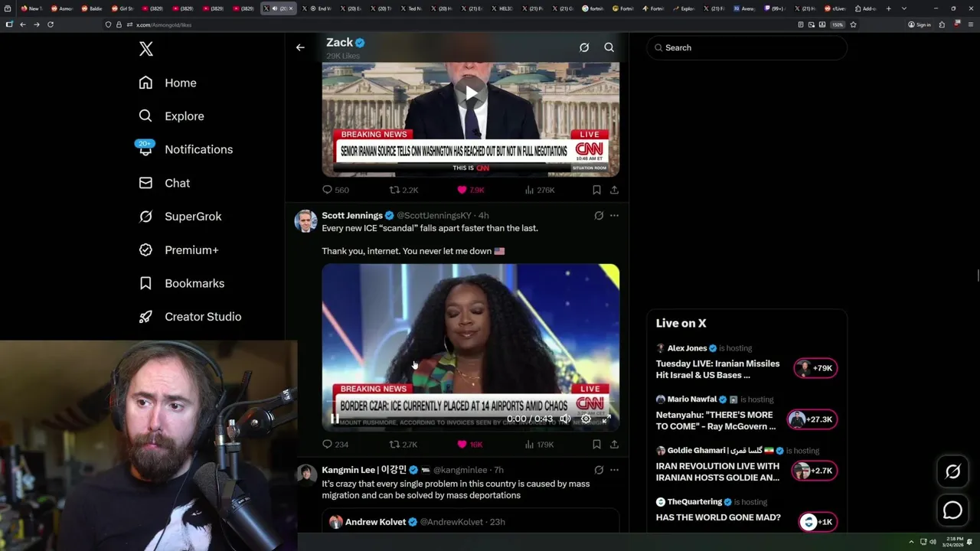Share the post with 276K views
The image size is (980, 551).
pos(614,190)
